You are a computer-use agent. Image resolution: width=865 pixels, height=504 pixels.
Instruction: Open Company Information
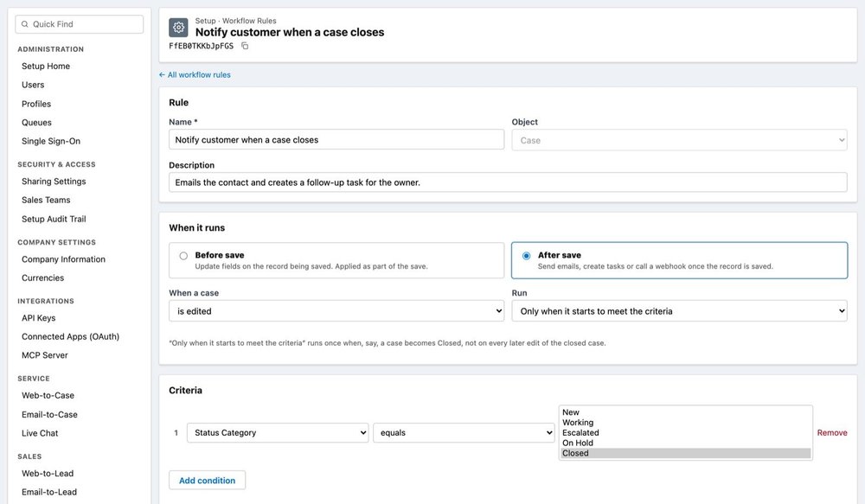63,259
